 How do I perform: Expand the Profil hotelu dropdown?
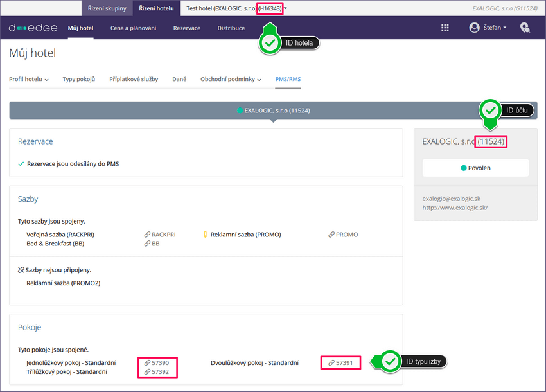(x=29, y=79)
